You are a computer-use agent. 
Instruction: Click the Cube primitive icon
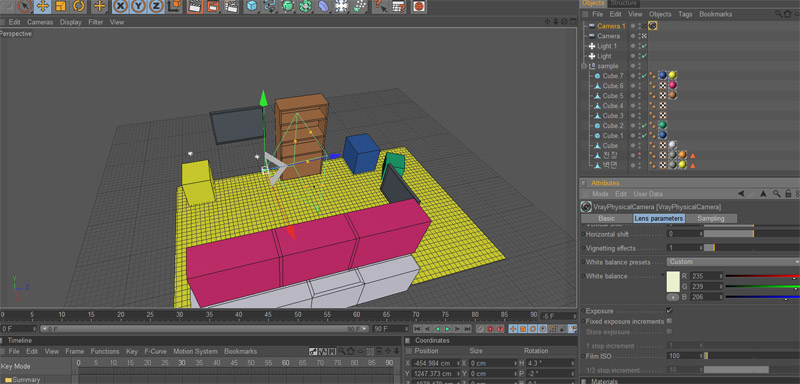[252, 6]
